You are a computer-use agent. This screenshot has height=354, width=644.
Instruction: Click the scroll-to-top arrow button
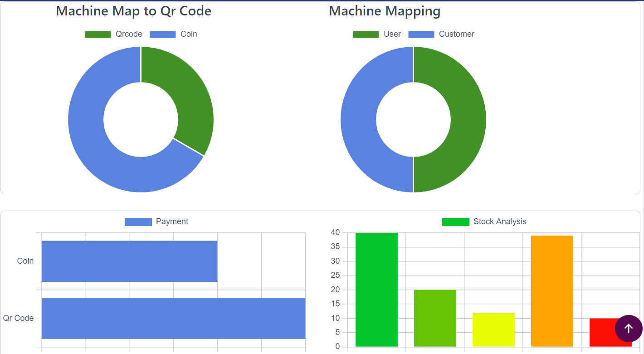point(628,328)
